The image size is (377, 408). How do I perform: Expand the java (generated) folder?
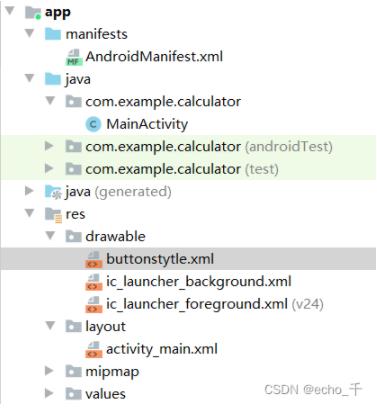(29, 191)
